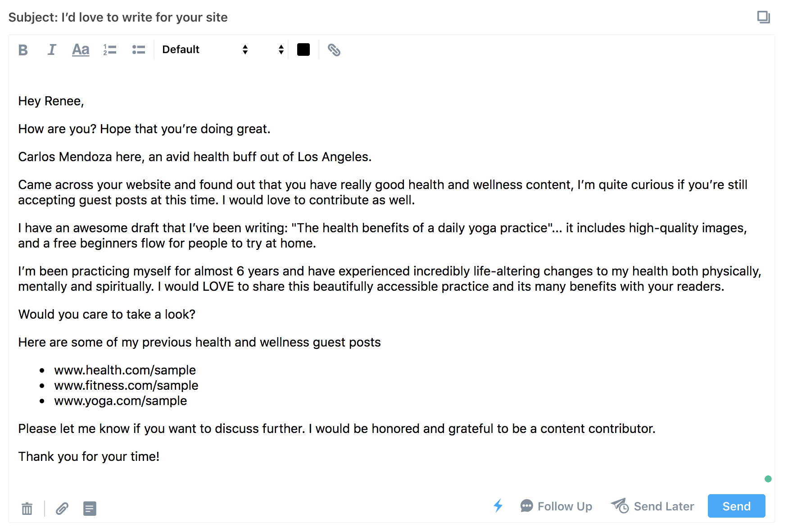
Task: Click the Send button
Action: tap(736, 506)
